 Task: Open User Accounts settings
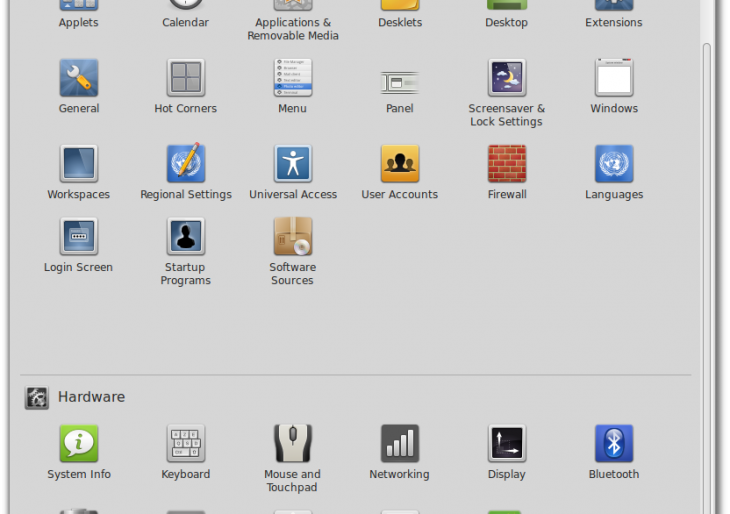pyautogui.click(x=400, y=173)
